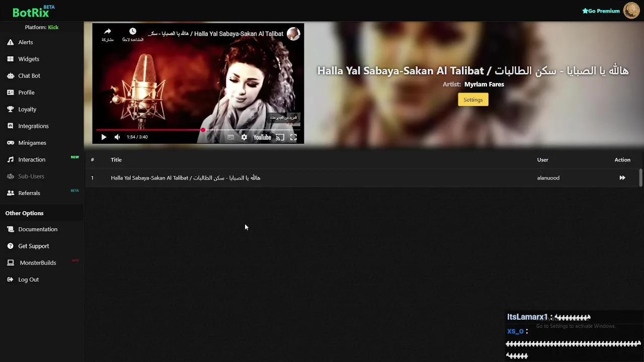Click the MonsterBuilds monitor icon
Screen dimensions: 644x362
pyautogui.click(x=10, y=262)
